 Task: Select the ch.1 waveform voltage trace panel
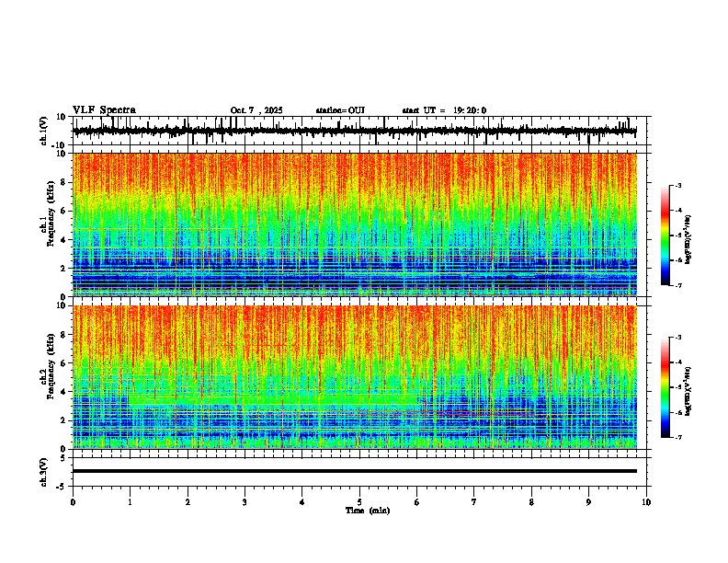pos(361,131)
